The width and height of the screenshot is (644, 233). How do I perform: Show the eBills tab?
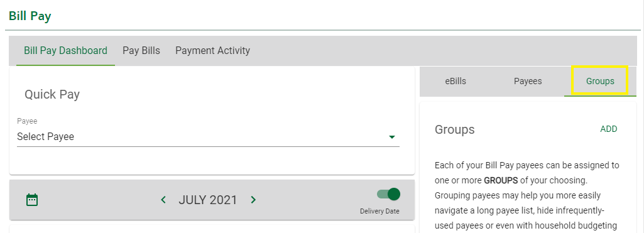click(456, 81)
